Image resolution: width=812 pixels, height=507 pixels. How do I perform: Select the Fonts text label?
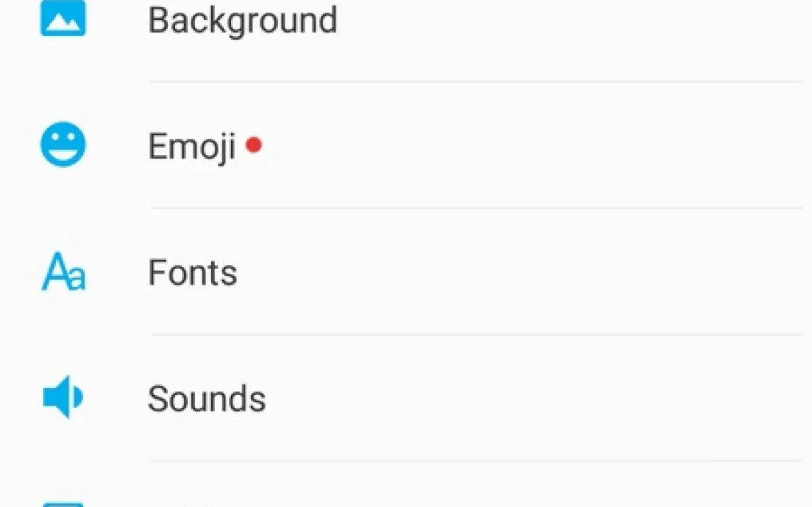pos(193,273)
